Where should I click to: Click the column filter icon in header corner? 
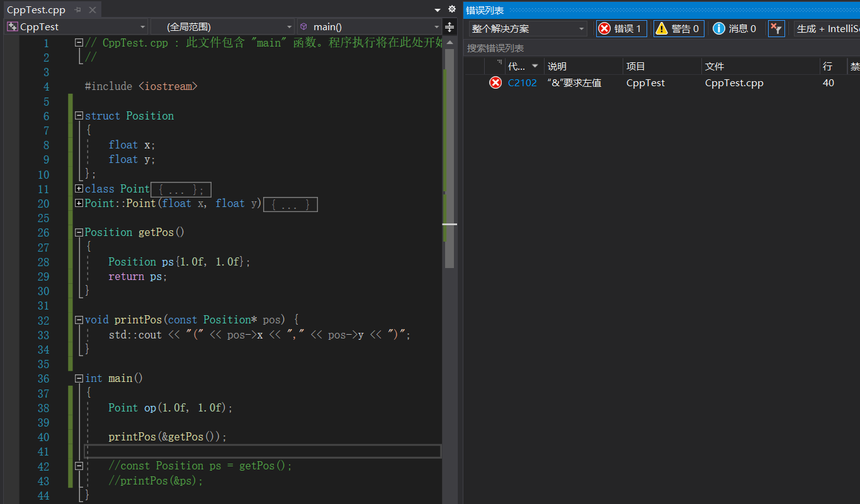pyautogui.click(x=499, y=64)
